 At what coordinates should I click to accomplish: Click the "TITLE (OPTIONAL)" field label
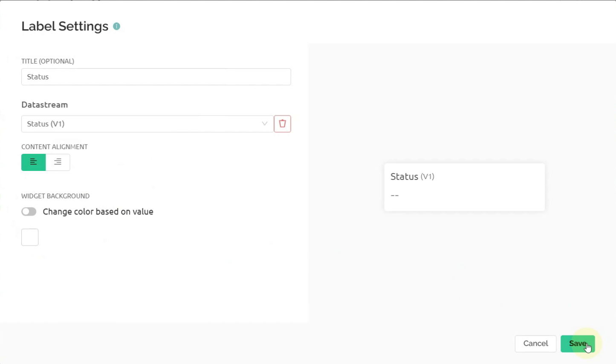tap(48, 61)
